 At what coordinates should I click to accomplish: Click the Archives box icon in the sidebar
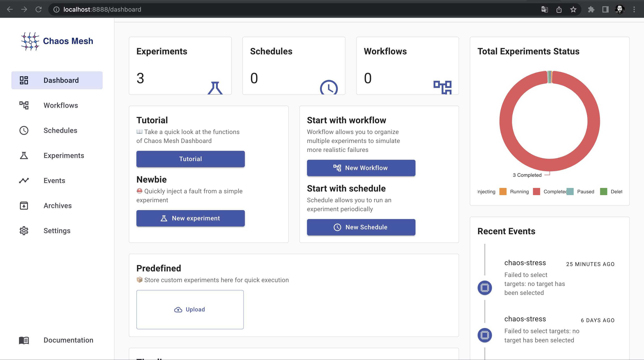(x=24, y=205)
